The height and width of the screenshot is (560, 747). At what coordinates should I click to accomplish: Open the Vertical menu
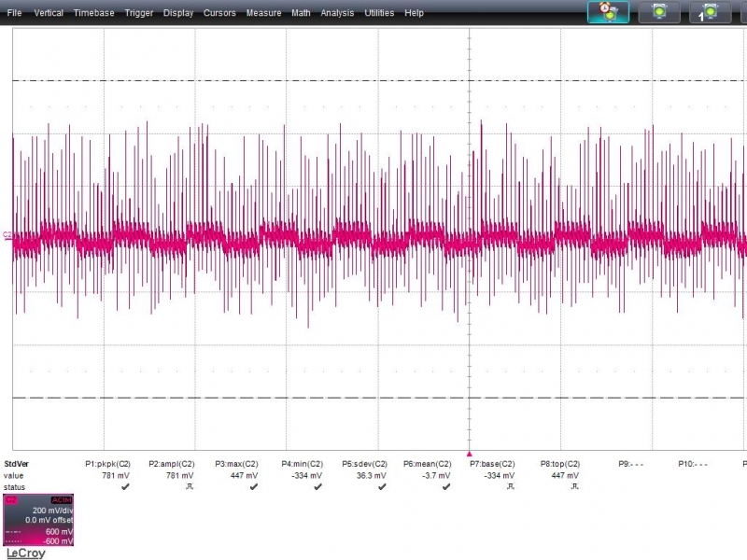click(49, 13)
